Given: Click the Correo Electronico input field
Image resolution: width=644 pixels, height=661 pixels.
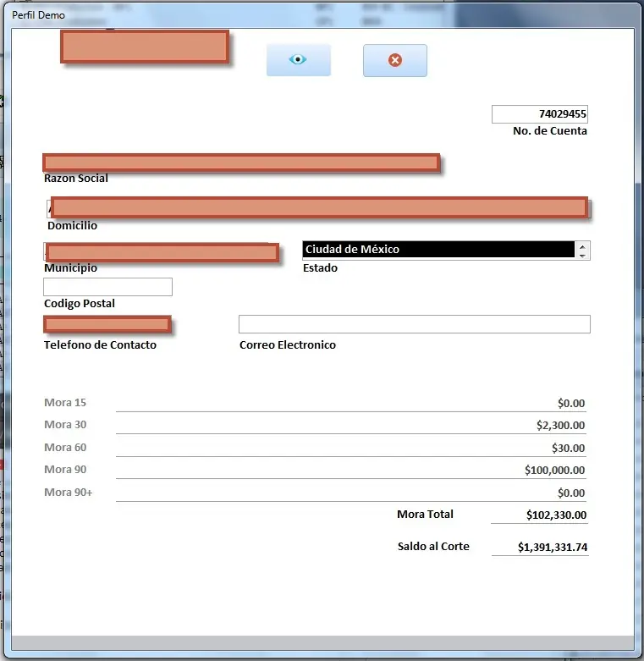Looking at the screenshot, I should point(415,324).
